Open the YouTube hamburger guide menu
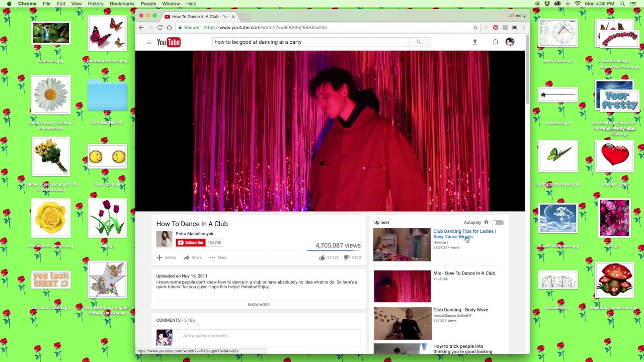Viewport: 644px width, 362px height. click(x=149, y=42)
